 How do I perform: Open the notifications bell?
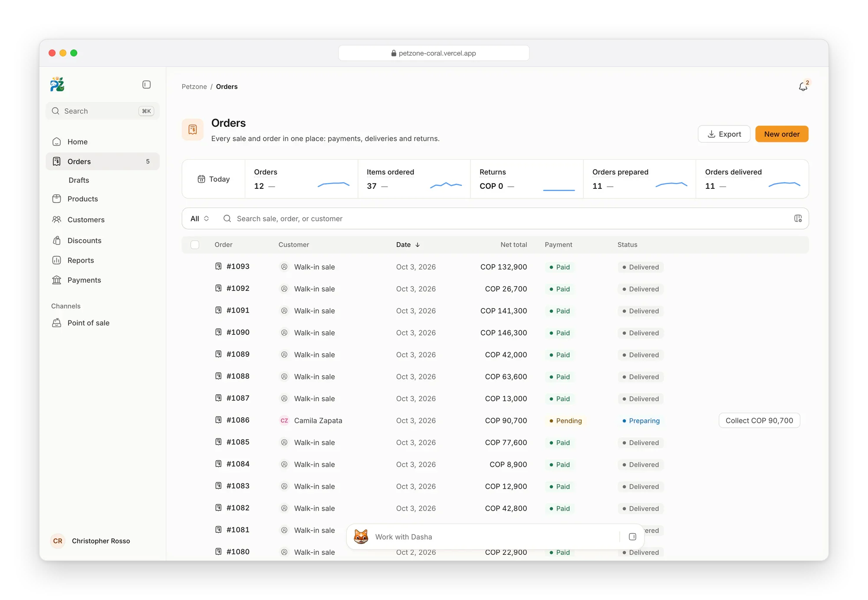803,86
